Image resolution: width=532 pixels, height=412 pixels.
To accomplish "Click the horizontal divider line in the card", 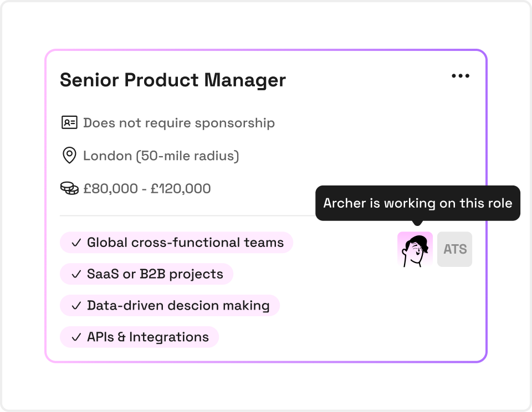I will 188,215.
